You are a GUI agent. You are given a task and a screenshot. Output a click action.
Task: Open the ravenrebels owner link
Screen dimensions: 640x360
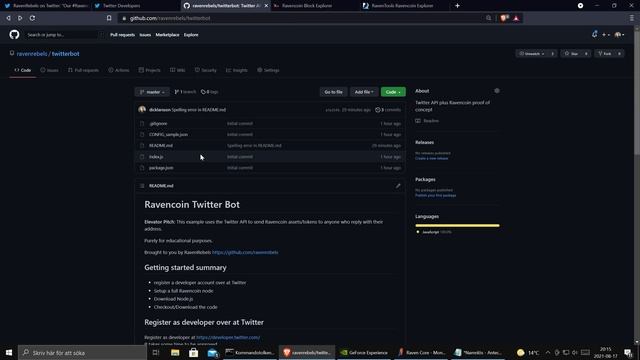[x=32, y=53]
